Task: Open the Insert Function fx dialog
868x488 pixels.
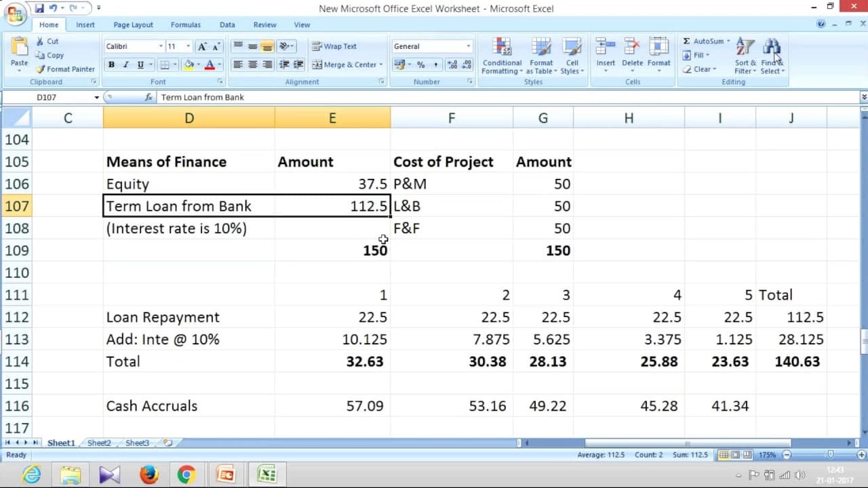Action: tap(149, 98)
